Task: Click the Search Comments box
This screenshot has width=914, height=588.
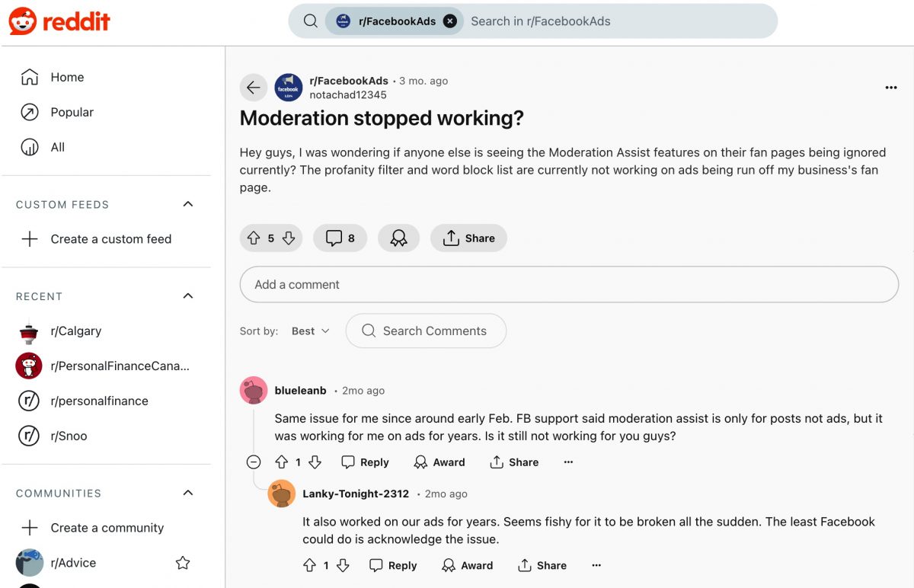Action: coord(426,331)
